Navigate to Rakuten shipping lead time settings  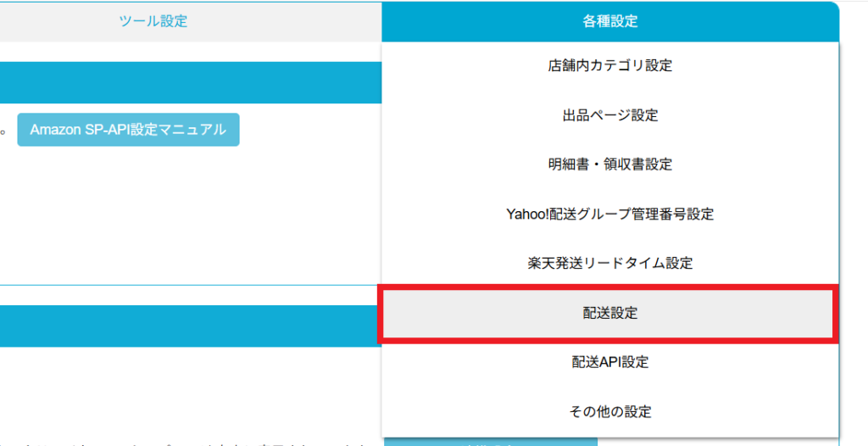tap(609, 264)
